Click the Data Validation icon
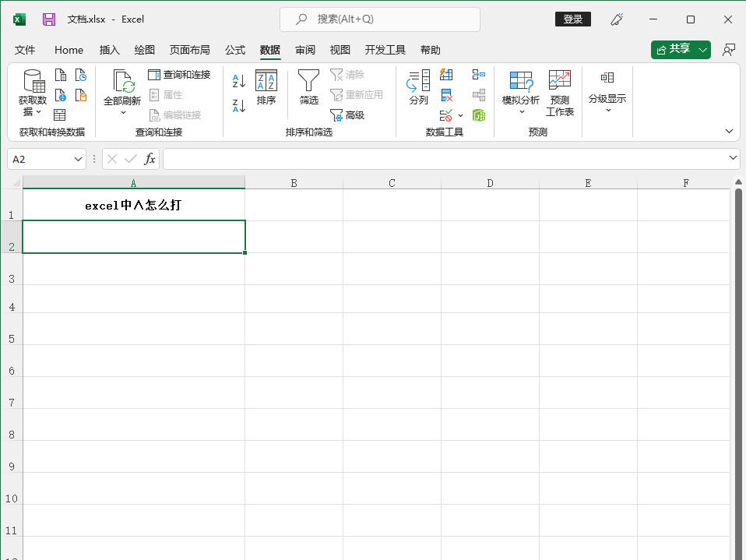This screenshot has width=746, height=560. click(x=445, y=115)
